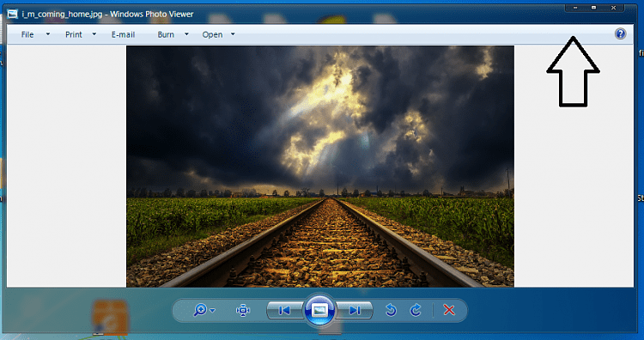Expand the Print dropdown arrow
The width and height of the screenshot is (644, 340).
pos(94,34)
